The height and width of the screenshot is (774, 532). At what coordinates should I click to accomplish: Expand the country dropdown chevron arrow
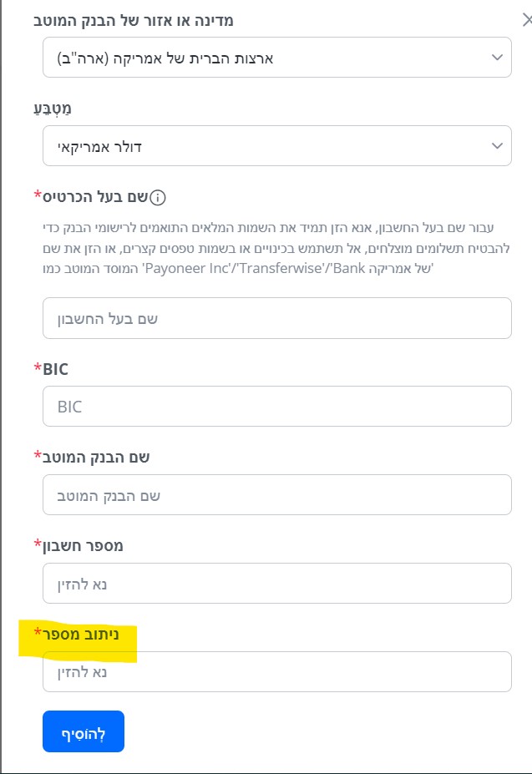pyautogui.click(x=497, y=58)
